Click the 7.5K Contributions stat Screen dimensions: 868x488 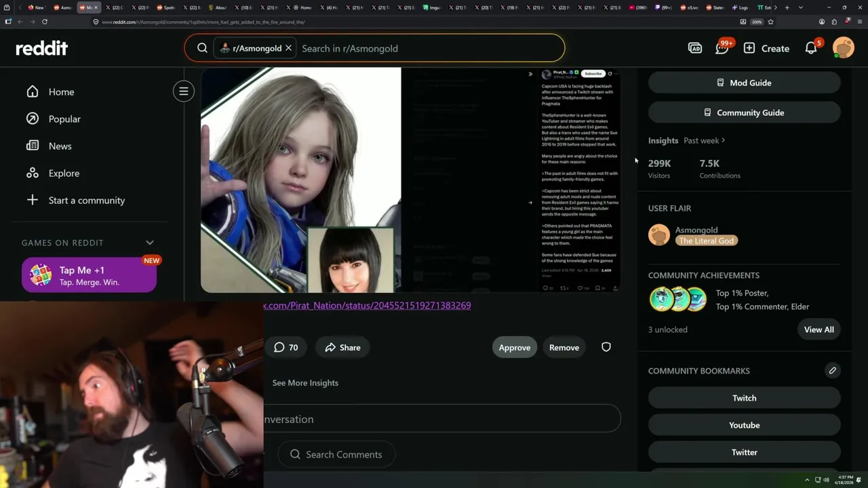(719, 168)
